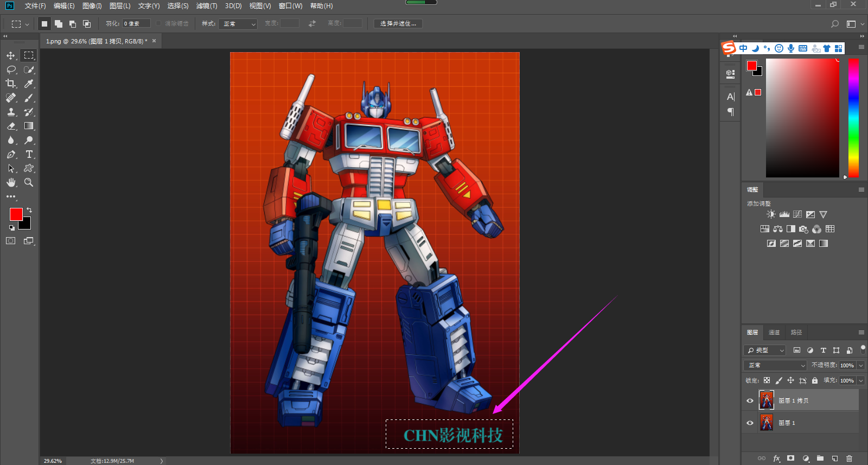Add a Photo Filter adjustment
Image resolution: width=868 pixels, height=465 pixels.
click(804, 229)
